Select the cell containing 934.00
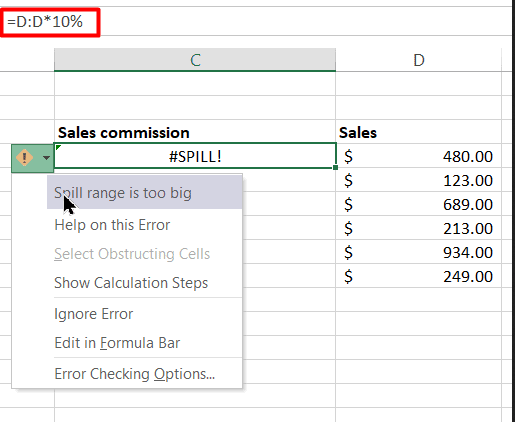515x422 pixels. coord(418,252)
